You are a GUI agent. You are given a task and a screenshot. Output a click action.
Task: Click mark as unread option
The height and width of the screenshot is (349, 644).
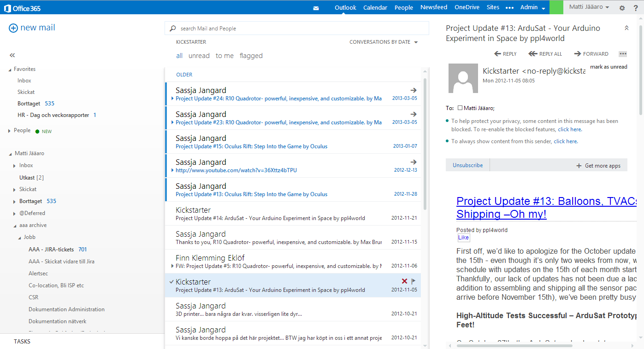coord(609,67)
